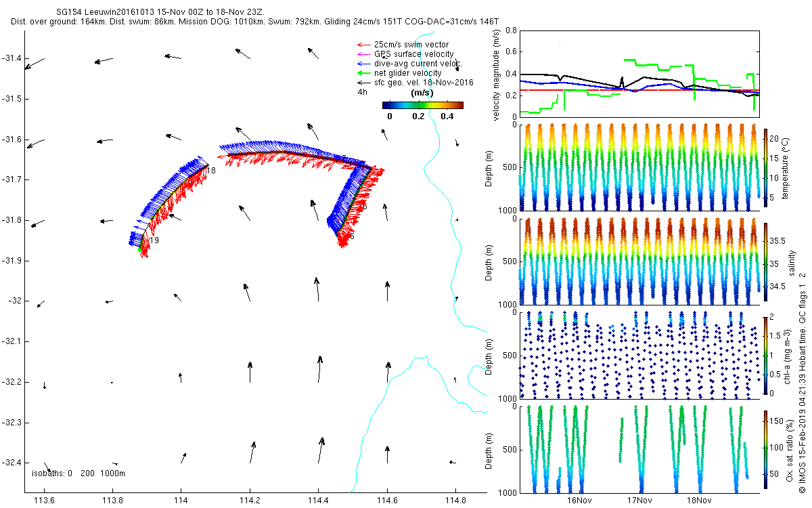Click track waypoint label 18 on the map

coord(211,171)
